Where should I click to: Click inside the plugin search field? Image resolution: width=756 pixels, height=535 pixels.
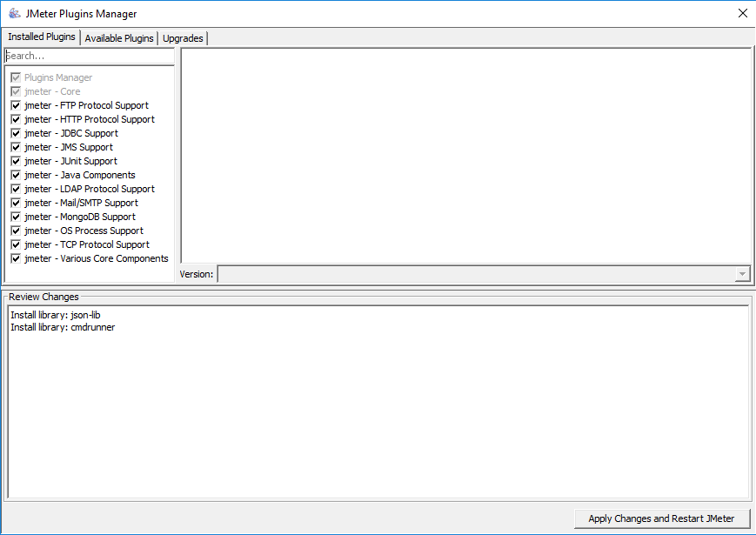point(87,55)
